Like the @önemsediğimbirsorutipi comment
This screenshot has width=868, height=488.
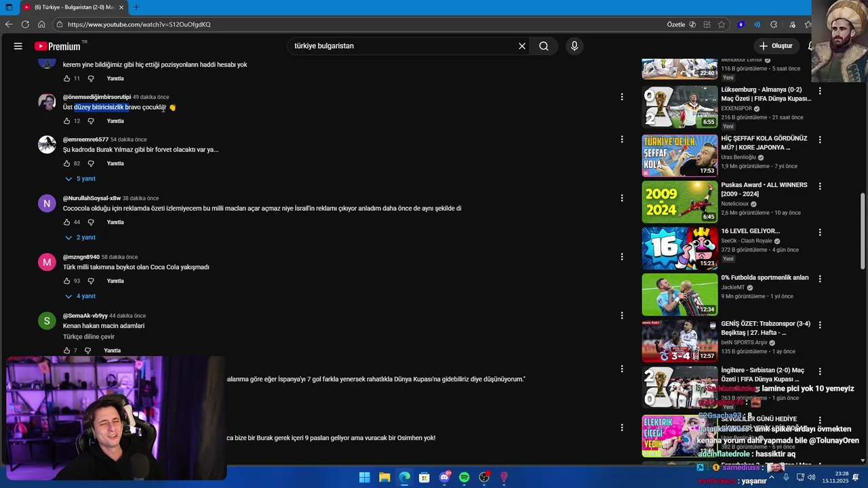[x=66, y=121]
